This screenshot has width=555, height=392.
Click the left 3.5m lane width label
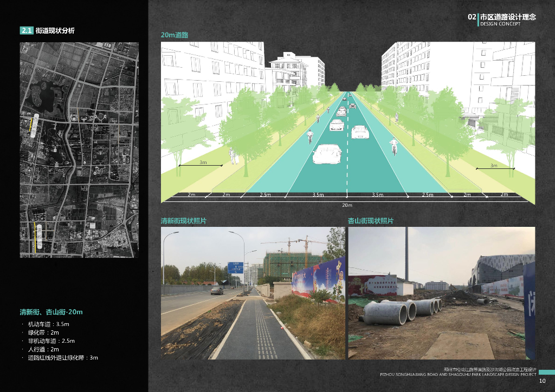point(318,195)
